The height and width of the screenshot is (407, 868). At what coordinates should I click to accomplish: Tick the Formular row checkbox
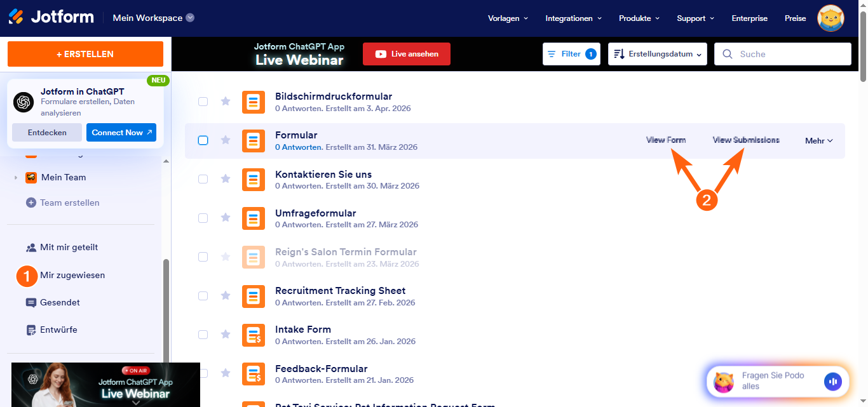coord(203,140)
